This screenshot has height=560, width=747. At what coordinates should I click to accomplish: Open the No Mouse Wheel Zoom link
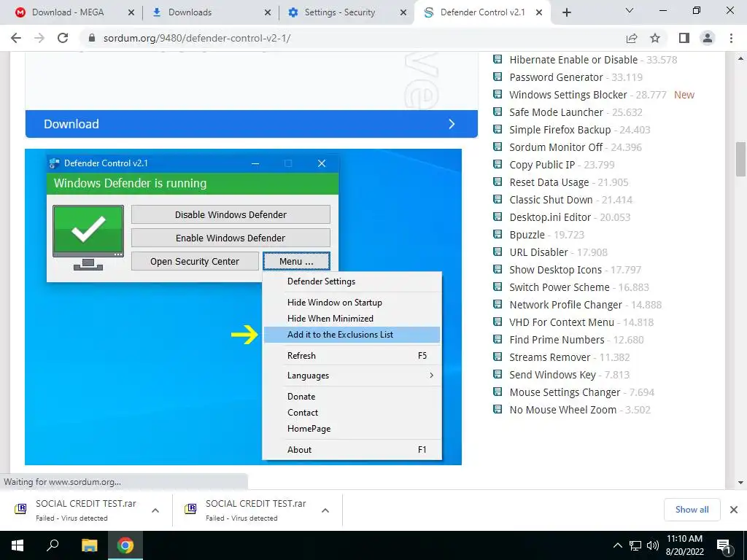[x=562, y=410]
